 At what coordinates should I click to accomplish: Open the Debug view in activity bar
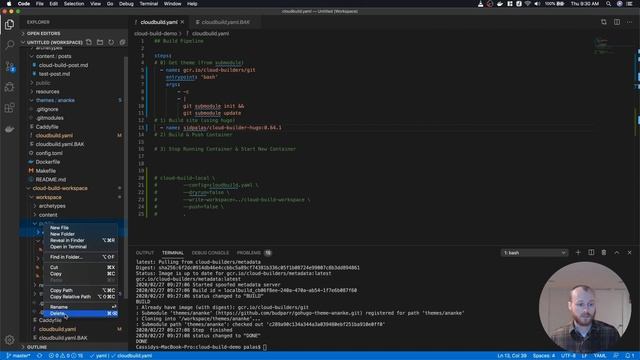click(x=9, y=87)
